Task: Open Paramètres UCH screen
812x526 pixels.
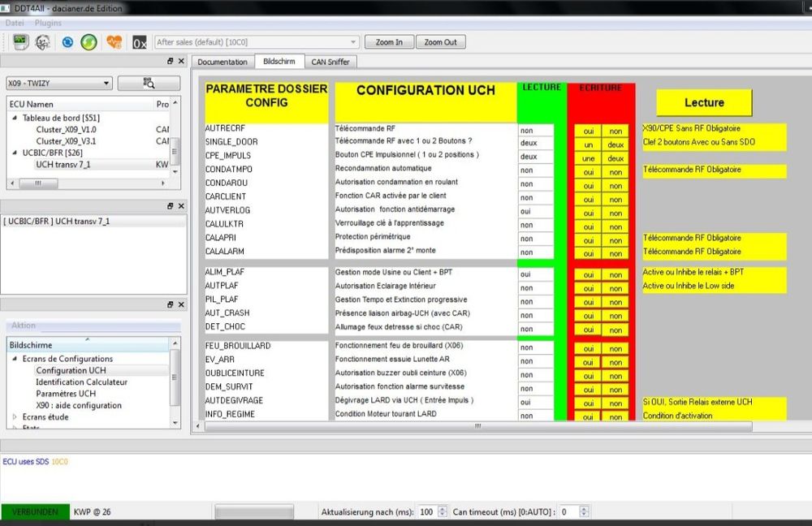Action: [66, 394]
